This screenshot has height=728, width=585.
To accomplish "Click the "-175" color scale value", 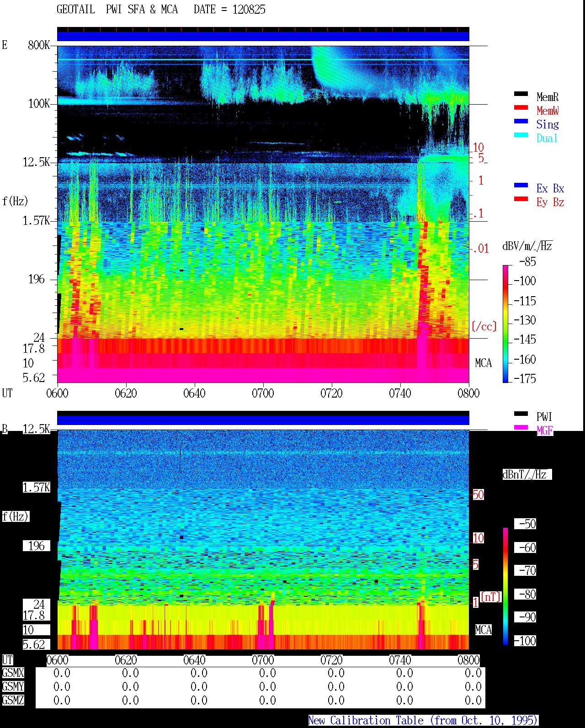I will 525,379.
